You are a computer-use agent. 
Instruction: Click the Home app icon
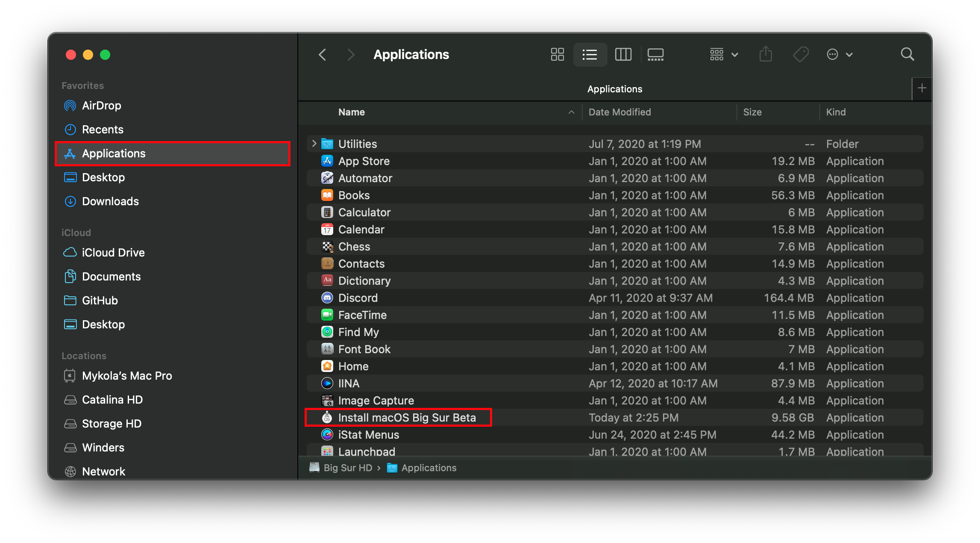tap(327, 366)
